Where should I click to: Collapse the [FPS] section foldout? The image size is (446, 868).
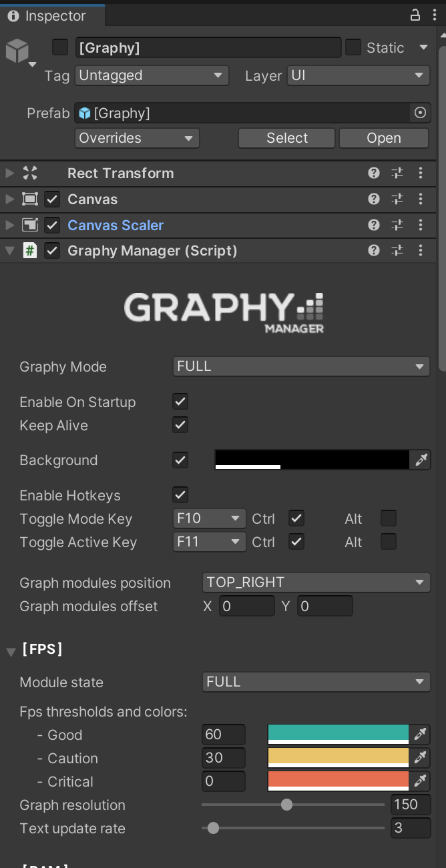pos(11,651)
